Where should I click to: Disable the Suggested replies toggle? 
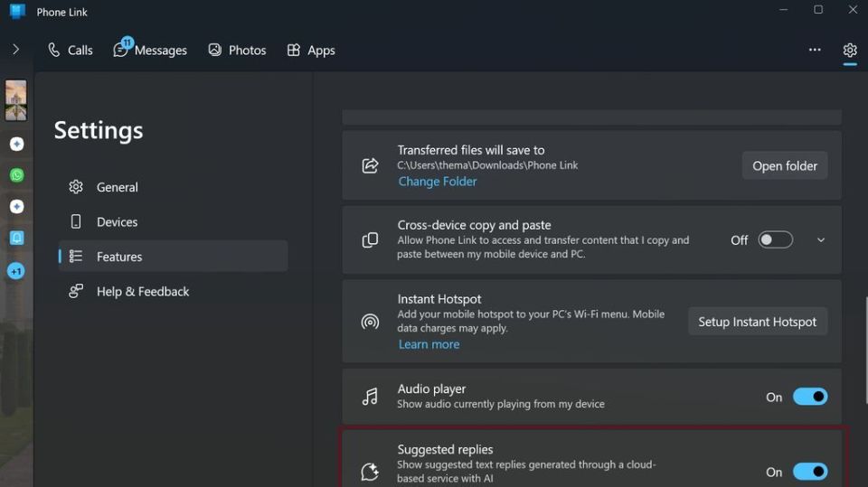[x=809, y=472]
